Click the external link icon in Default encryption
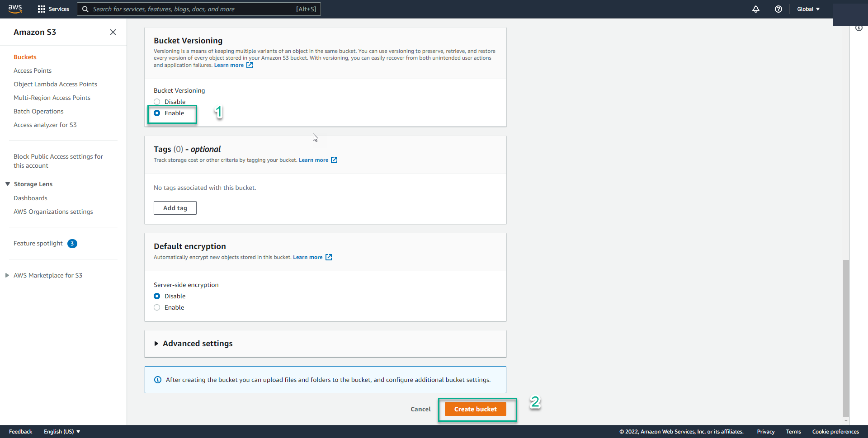This screenshot has height=438, width=868. pos(329,257)
